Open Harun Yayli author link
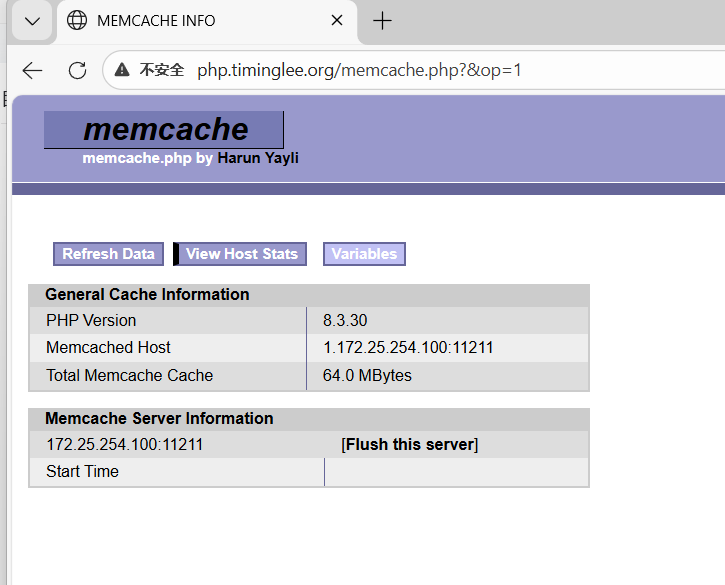This screenshot has width=725, height=585. coord(258,158)
